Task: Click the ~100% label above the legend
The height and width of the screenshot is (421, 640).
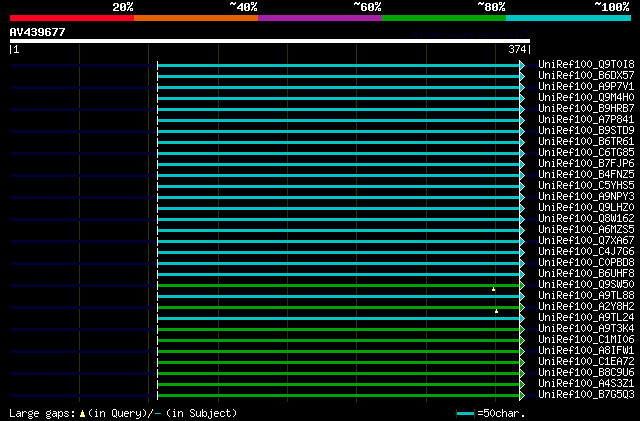Action: point(611,7)
